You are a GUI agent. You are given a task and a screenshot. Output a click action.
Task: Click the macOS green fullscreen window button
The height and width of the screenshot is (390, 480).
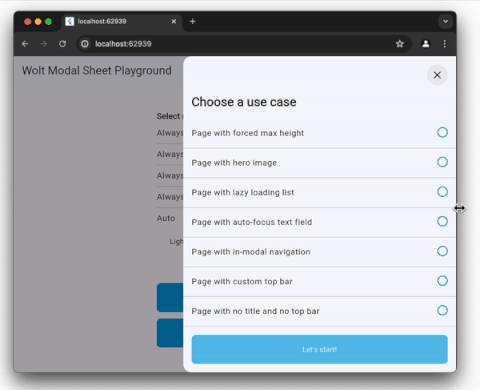pyautogui.click(x=48, y=22)
